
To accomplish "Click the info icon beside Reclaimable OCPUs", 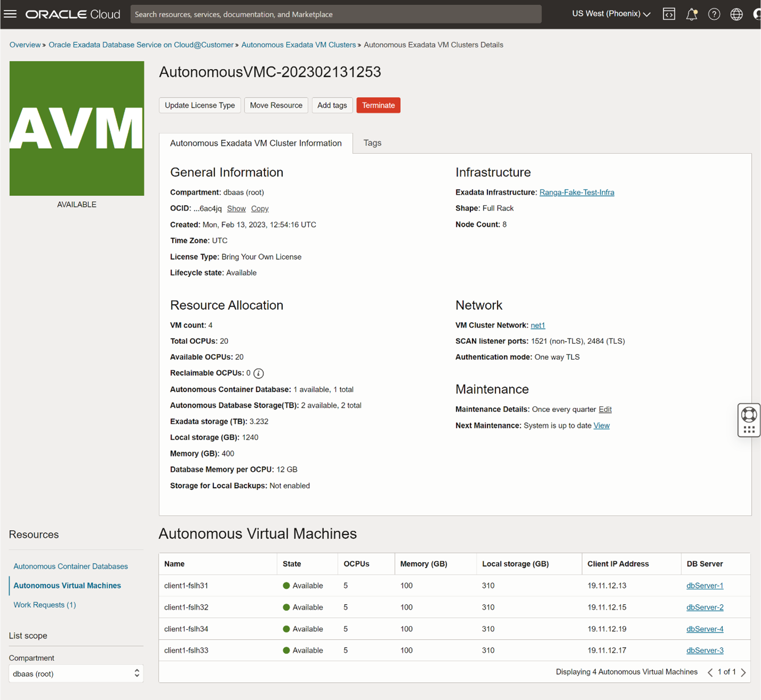I will [258, 373].
